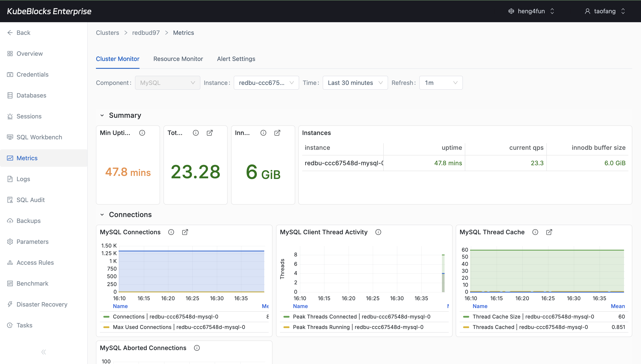641x364 pixels.
Task: Switch to the Resource Monitor tab
Action: (x=178, y=59)
